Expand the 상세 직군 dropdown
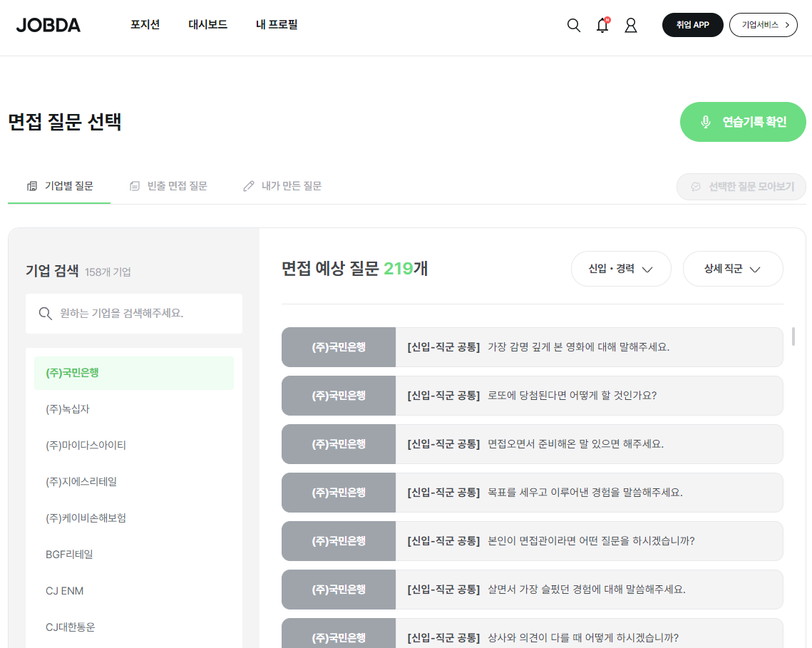This screenshot has height=648, width=812. [x=733, y=269]
